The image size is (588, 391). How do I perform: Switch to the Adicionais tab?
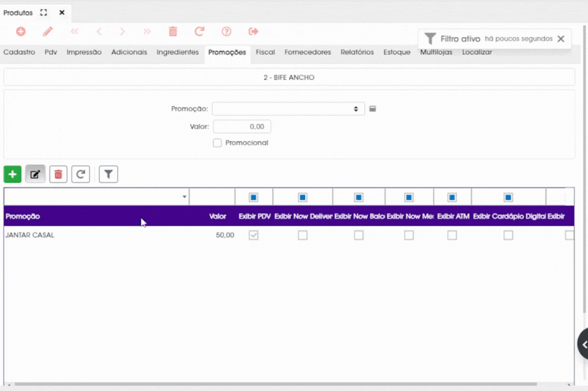[129, 52]
